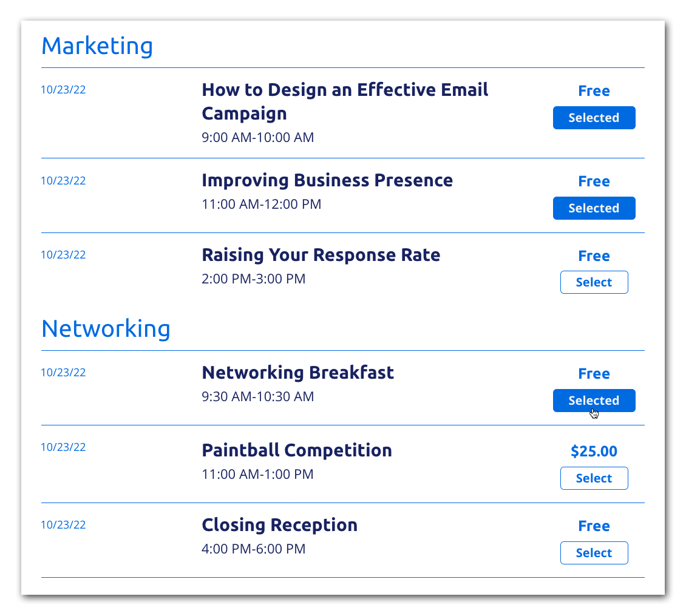Image resolution: width=686 pixels, height=616 pixels.
Task: Click the 10/23/22 date beside Networking Breakfast
Action: (x=63, y=372)
